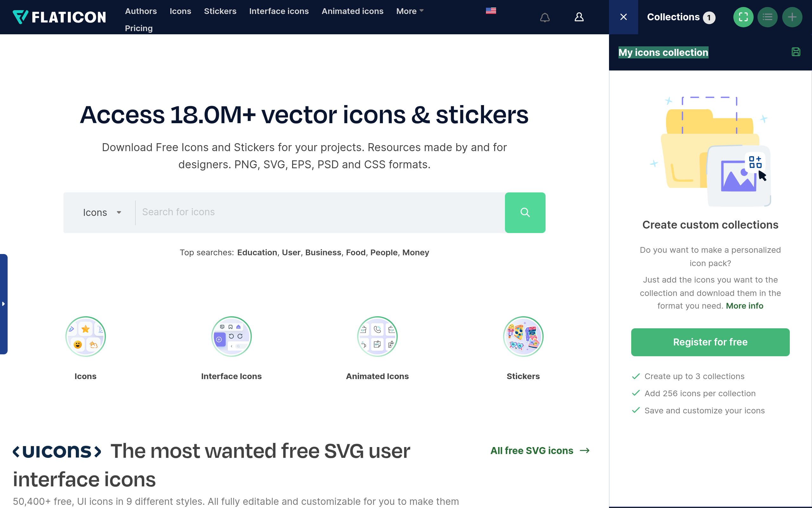
Task: Click the Flaticon logo
Action: click(x=59, y=17)
